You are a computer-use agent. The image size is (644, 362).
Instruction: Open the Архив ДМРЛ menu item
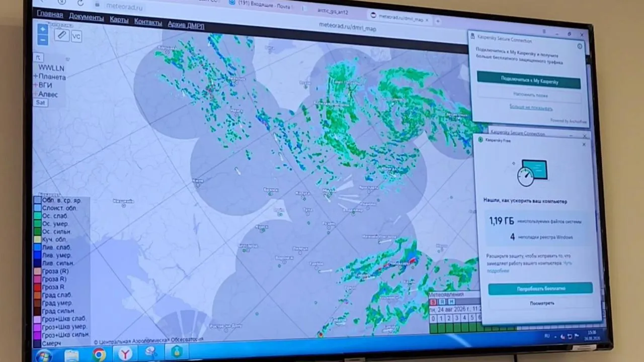tap(186, 25)
